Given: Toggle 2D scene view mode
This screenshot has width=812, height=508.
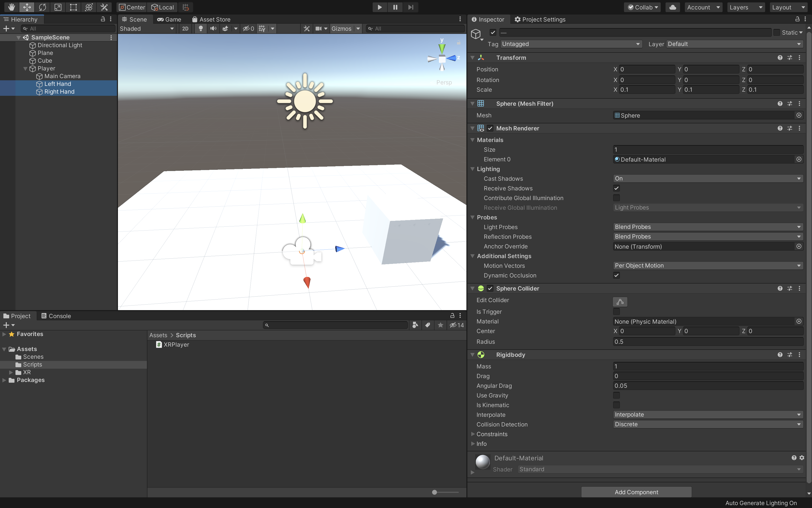Looking at the screenshot, I should 185,29.
